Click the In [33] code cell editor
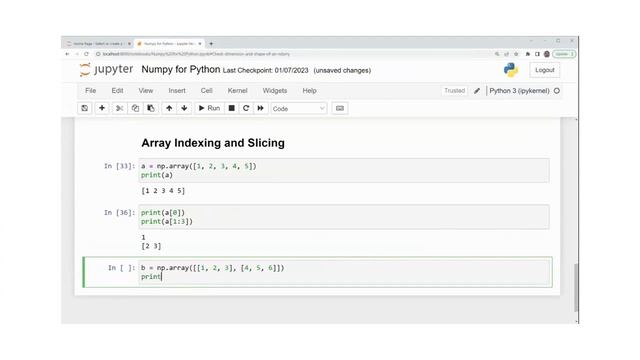 (x=344, y=170)
